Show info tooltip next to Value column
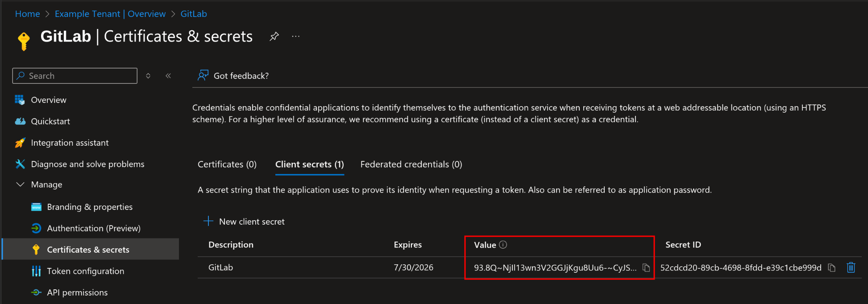 pyautogui.click(x=503, y=245)
